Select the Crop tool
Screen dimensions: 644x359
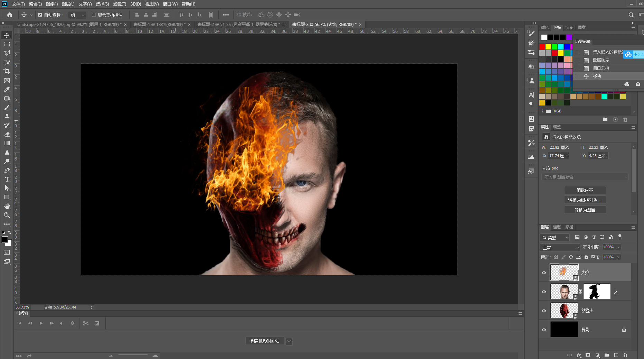[x=7, y=71]
